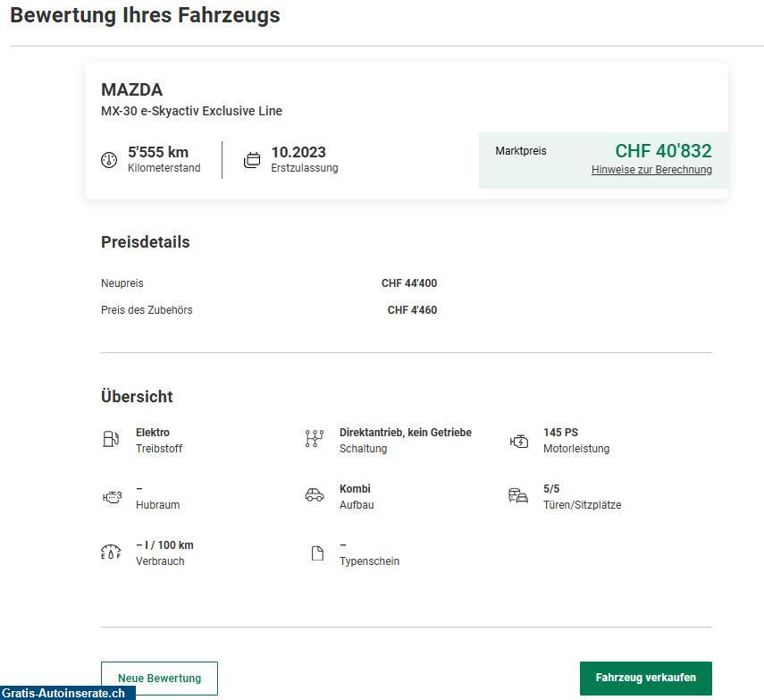This screenshot has width=764, height=700.
Task: Click the calendar icon beside Erstzulassung
Action: pos(252,160)
